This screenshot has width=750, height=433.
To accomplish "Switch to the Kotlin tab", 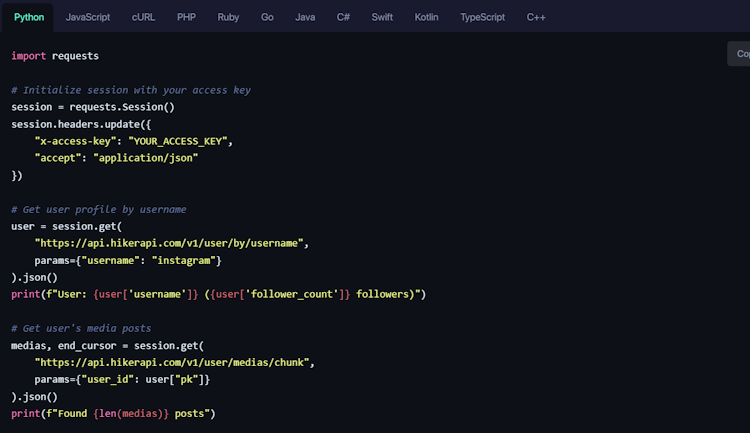I will tap(427, 18).
